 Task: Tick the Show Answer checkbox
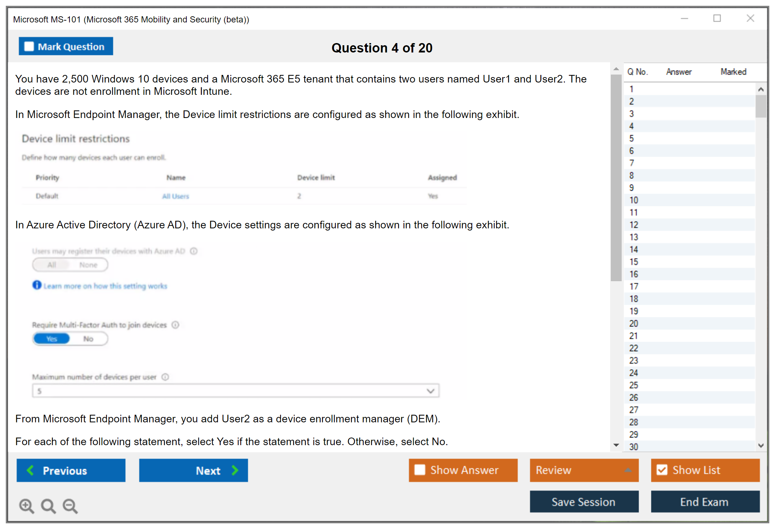(420, 470)
